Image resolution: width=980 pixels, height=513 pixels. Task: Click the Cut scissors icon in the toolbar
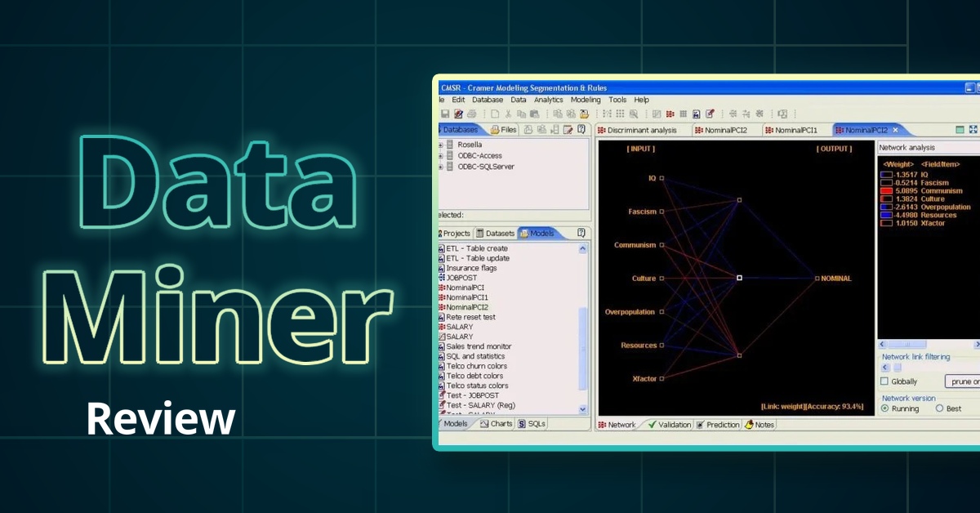pos(509,114)
